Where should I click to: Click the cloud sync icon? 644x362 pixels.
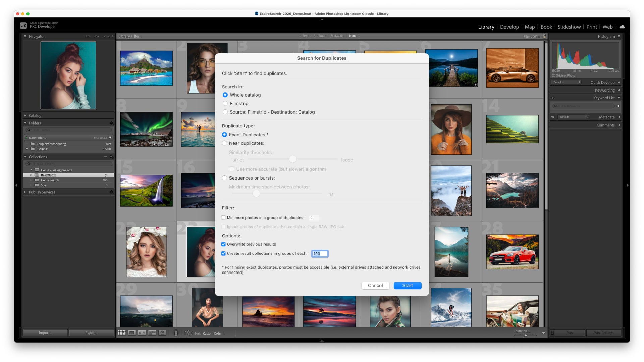(x=622, y=27)
